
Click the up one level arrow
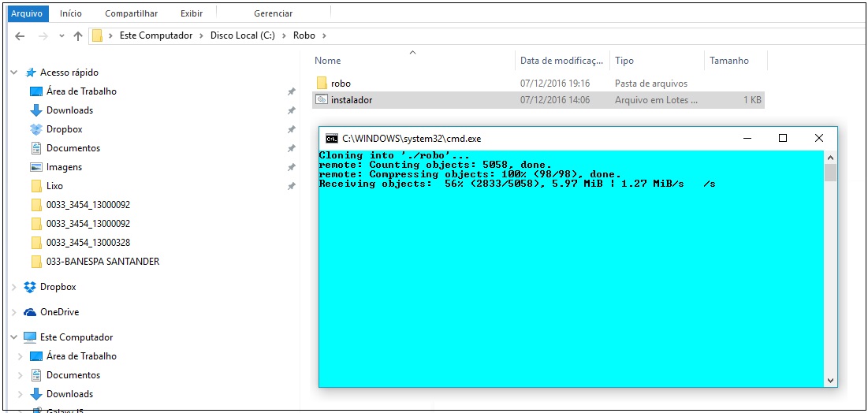(x=77, y=35)
